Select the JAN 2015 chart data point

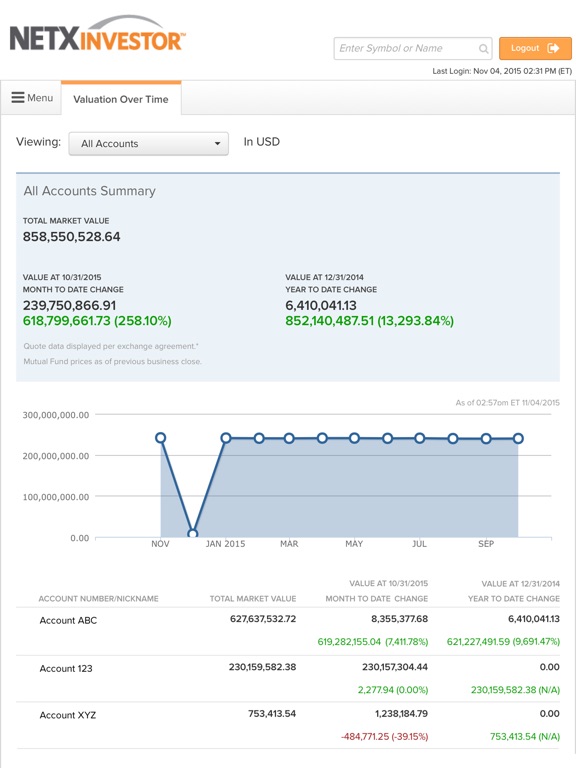coord(226,438)
